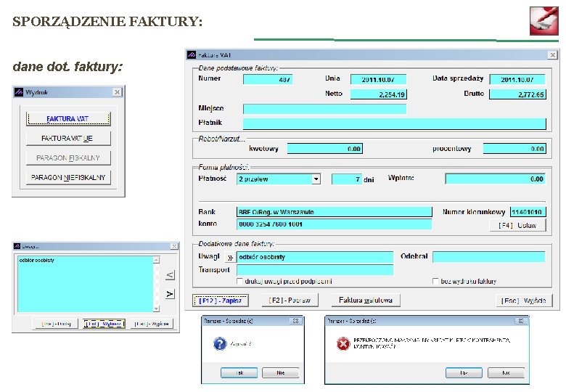Click the blue question mark icon in the Zapisać dialog
566x392 pixels.
(x=220, y=343)
